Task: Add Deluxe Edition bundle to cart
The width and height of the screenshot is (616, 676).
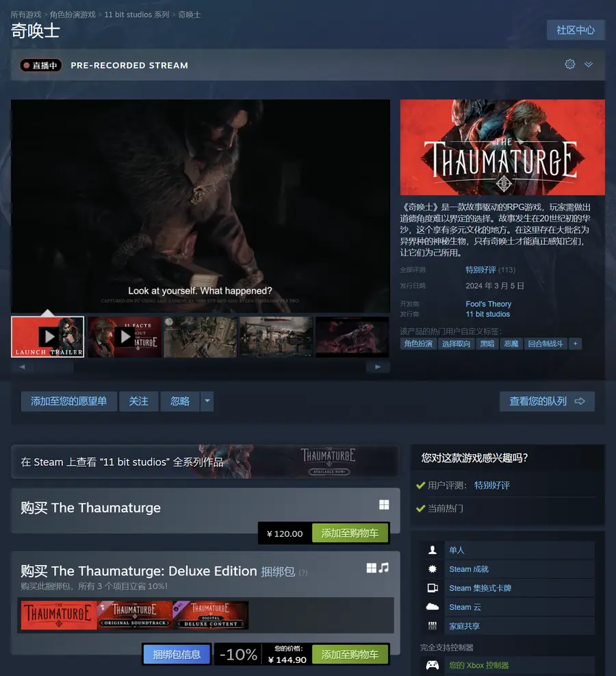Action: tap(350, 655)
